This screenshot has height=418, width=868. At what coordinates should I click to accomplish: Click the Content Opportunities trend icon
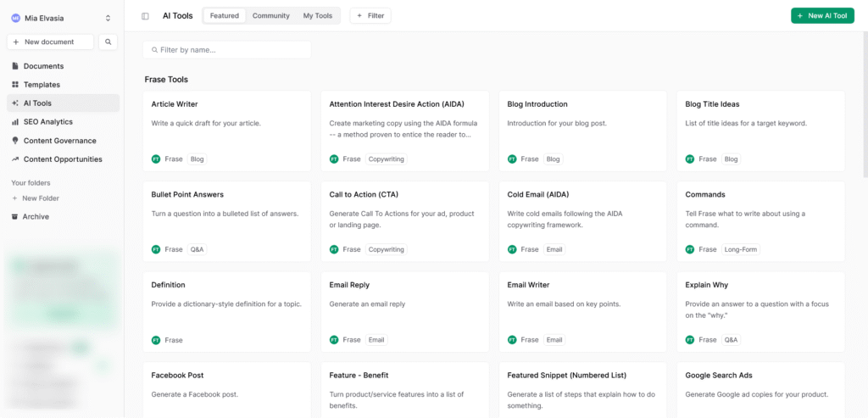[15, 159]
